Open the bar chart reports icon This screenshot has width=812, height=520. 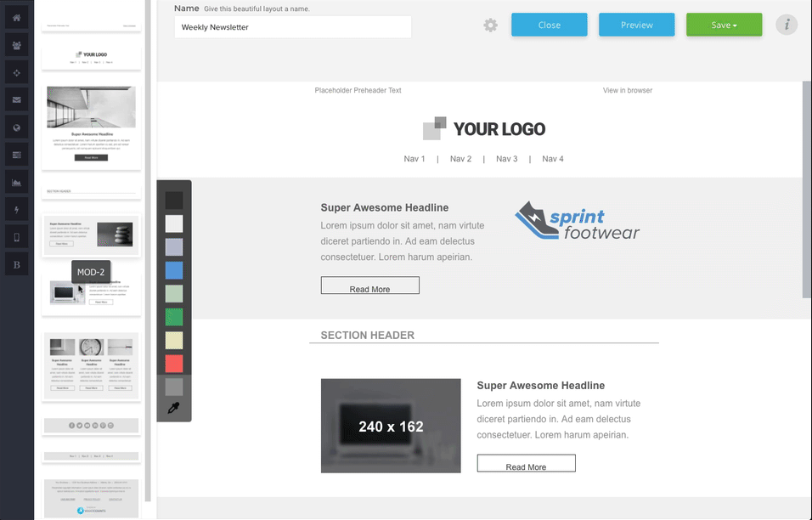pos(16,183)
